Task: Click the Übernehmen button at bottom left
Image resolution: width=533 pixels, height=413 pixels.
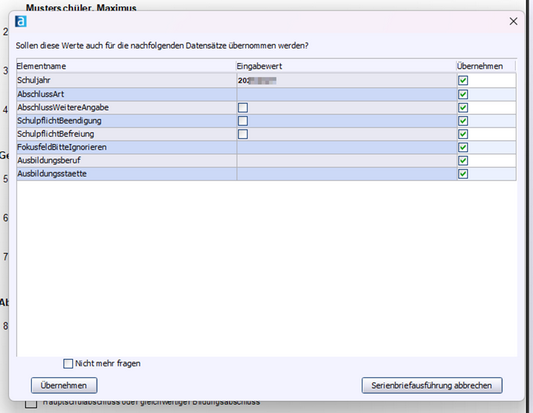Action: tap(64, 385)
